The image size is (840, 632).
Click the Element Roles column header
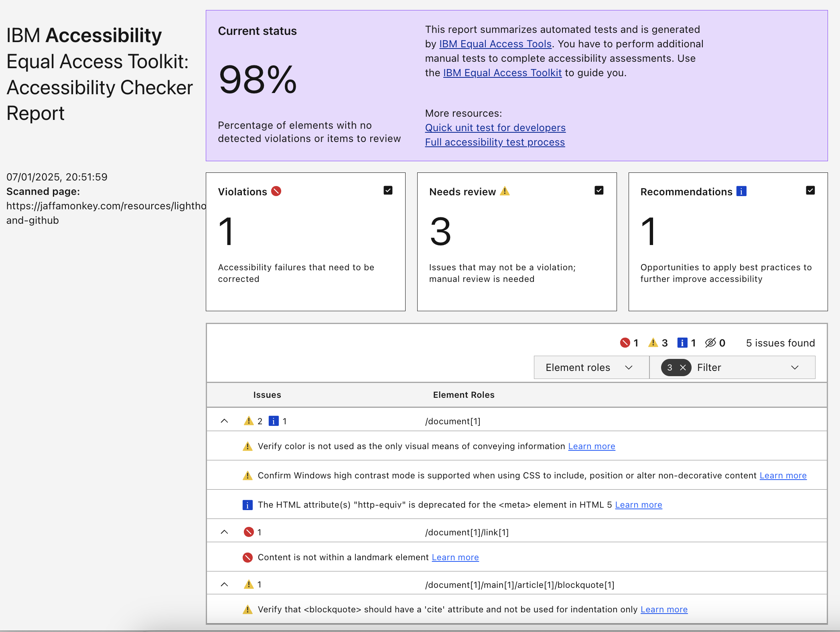coord(464,395)
